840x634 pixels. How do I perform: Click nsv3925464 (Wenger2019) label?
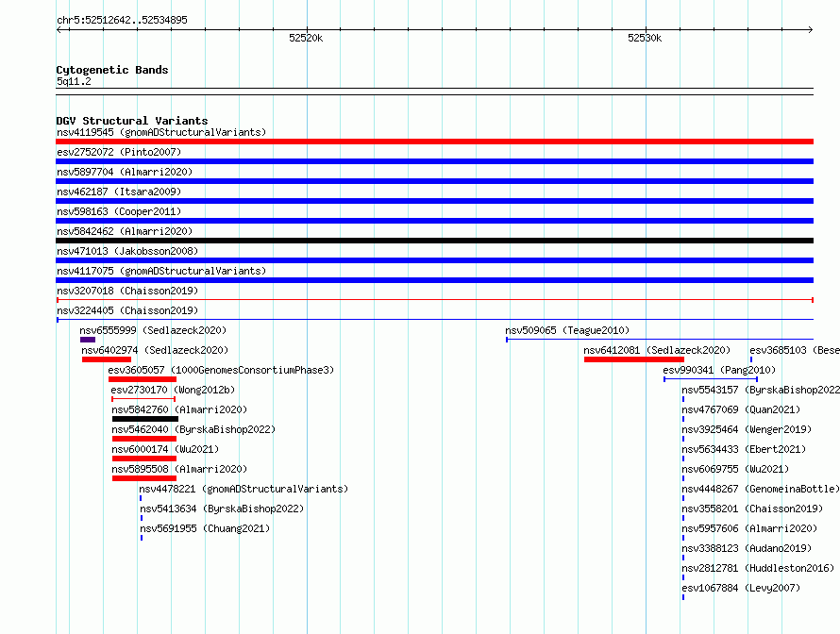click(x=747, y=429)
